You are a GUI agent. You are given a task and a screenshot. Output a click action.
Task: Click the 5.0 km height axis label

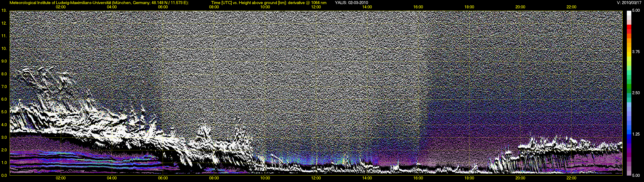pyautogui.click(x=4, y=112)
